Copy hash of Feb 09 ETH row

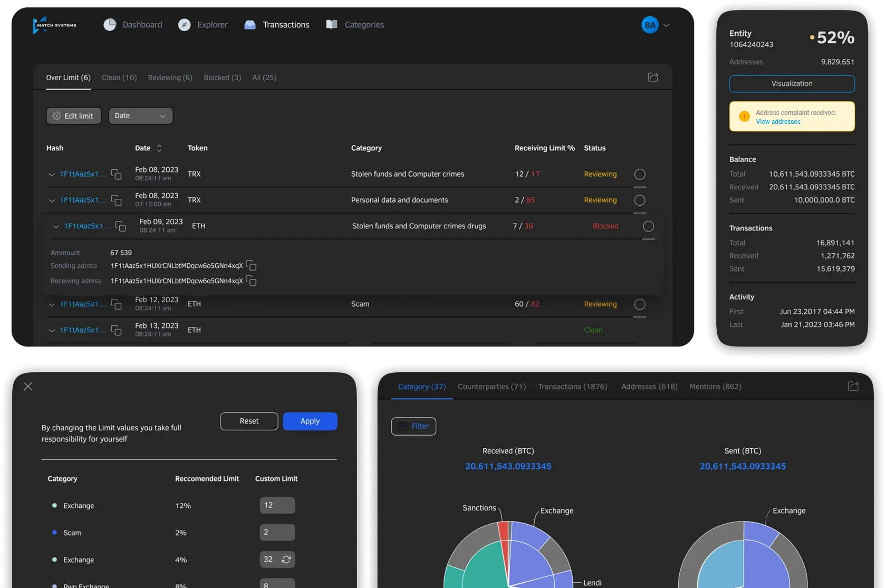120,226
